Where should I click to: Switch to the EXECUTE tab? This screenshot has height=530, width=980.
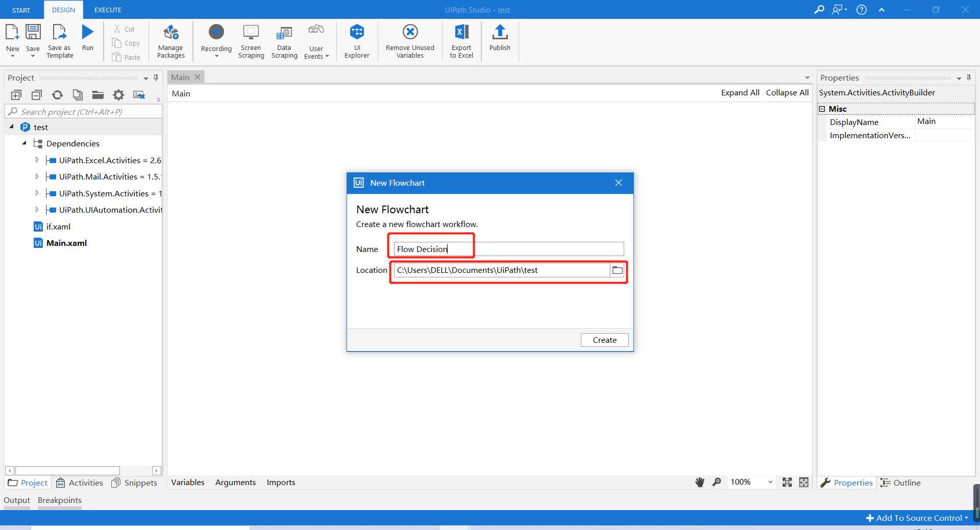pyautogui.click(x=108, y=10)
